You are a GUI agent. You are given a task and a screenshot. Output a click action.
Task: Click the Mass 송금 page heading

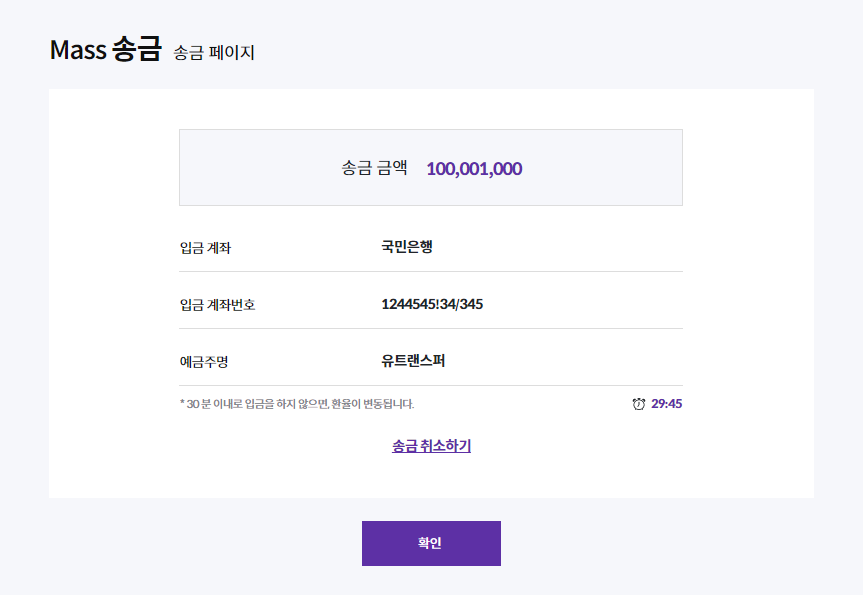tap(106, 49)
